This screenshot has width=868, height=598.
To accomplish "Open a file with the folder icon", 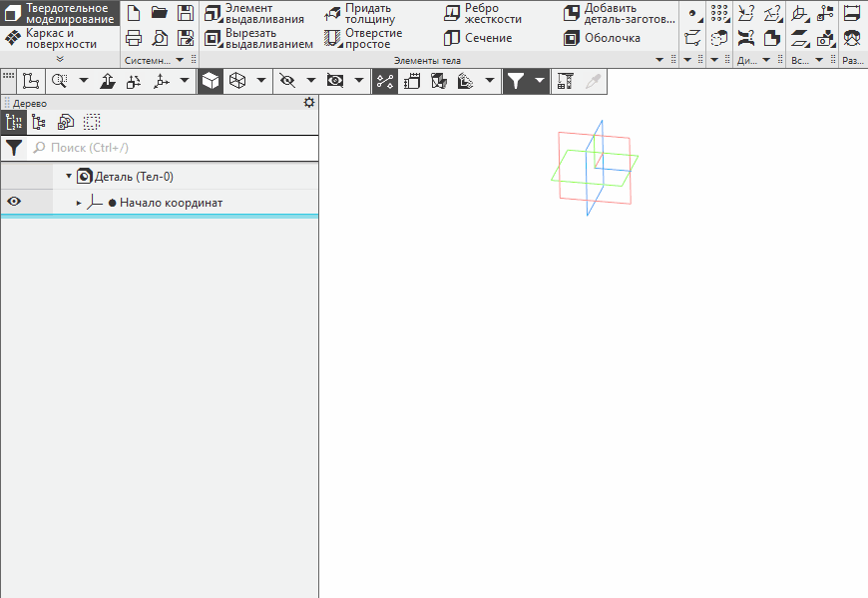I will pos(160,13).
